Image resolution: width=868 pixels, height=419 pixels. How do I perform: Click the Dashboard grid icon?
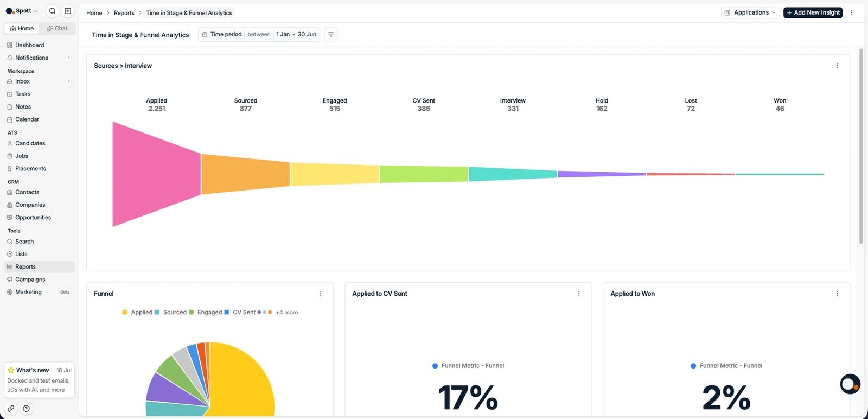pos(10,45)
